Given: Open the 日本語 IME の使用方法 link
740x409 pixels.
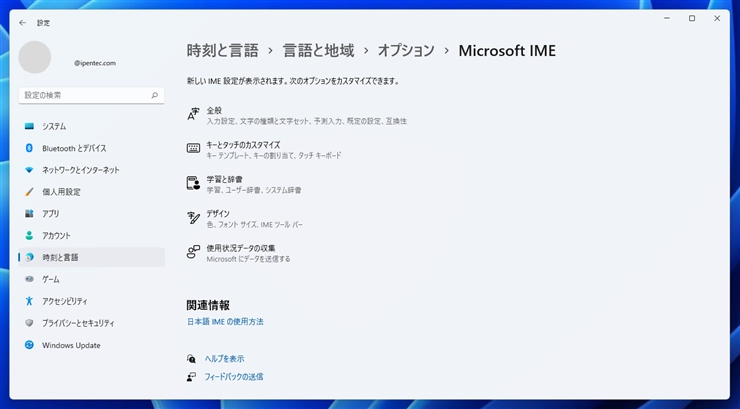Looking at the screenshot, I should (x=225, y=322).
